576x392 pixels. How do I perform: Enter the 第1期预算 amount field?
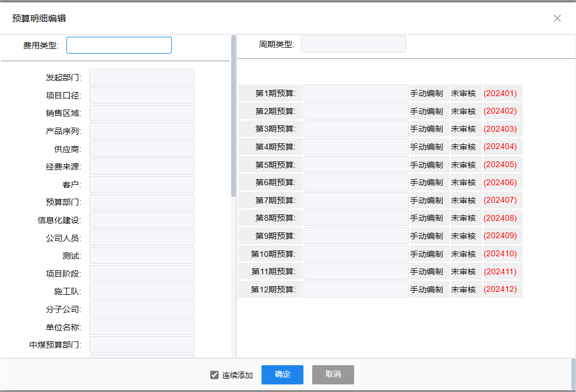355,93
